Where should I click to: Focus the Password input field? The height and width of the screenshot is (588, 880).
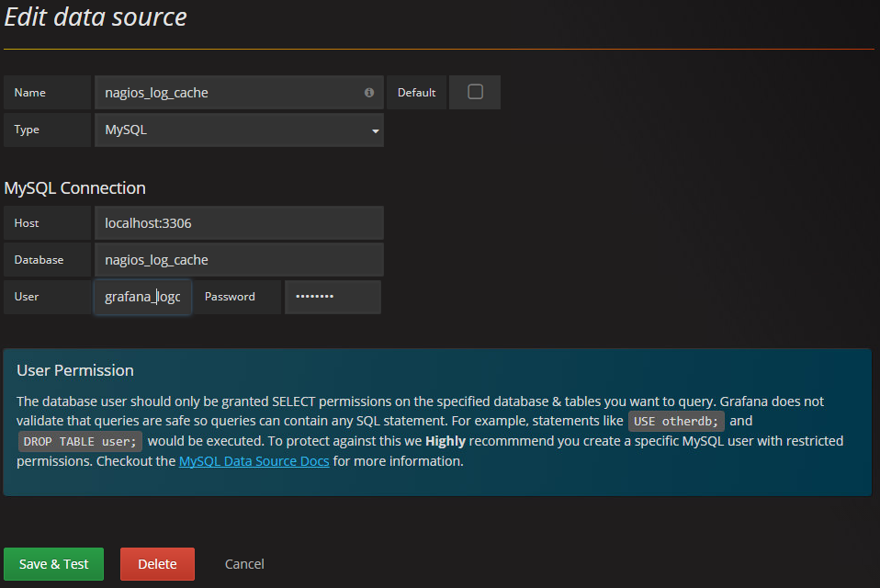333,296
